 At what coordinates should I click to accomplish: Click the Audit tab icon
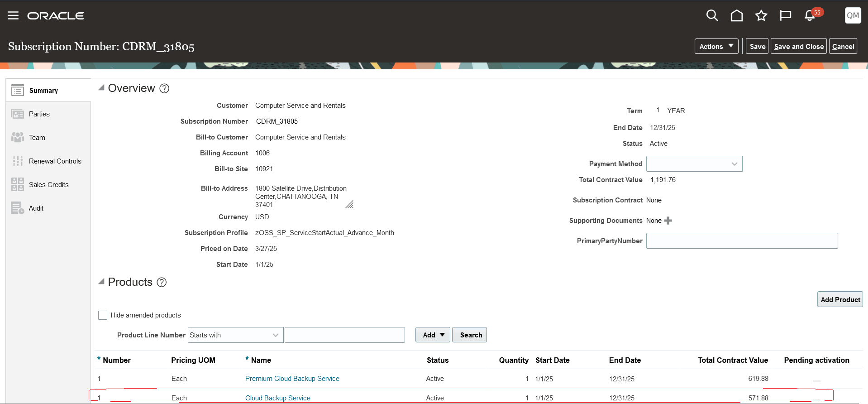(x=18, y=208)
